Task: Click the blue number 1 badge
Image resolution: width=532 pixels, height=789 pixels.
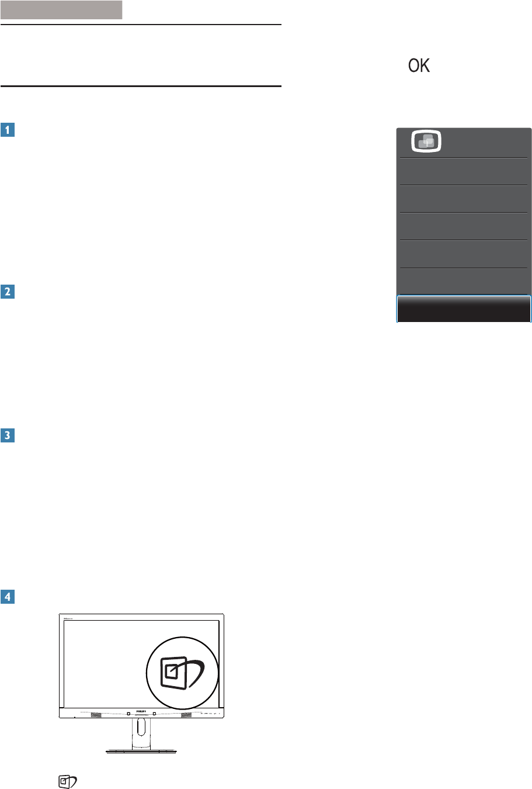Action: (8, 130)
